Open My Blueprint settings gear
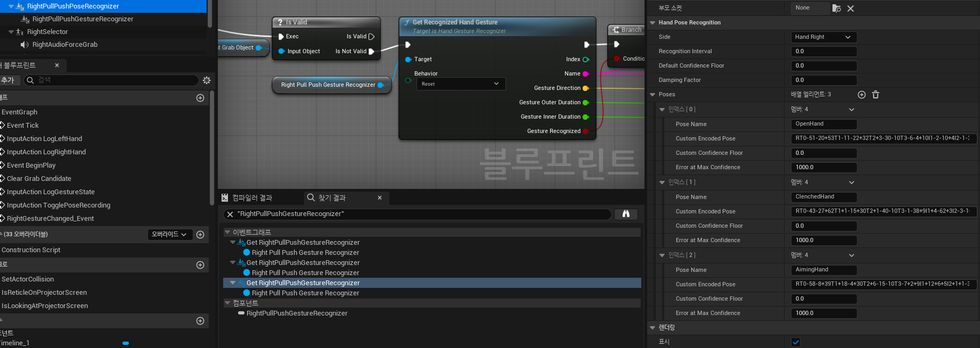 tap(207, 80)
